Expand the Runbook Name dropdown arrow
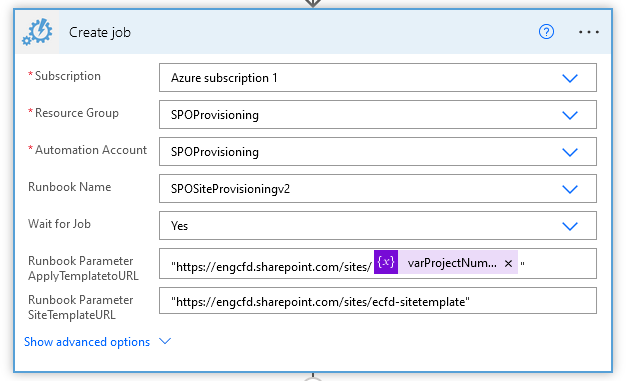The image size is (626, 381). (x=570, y=189)
